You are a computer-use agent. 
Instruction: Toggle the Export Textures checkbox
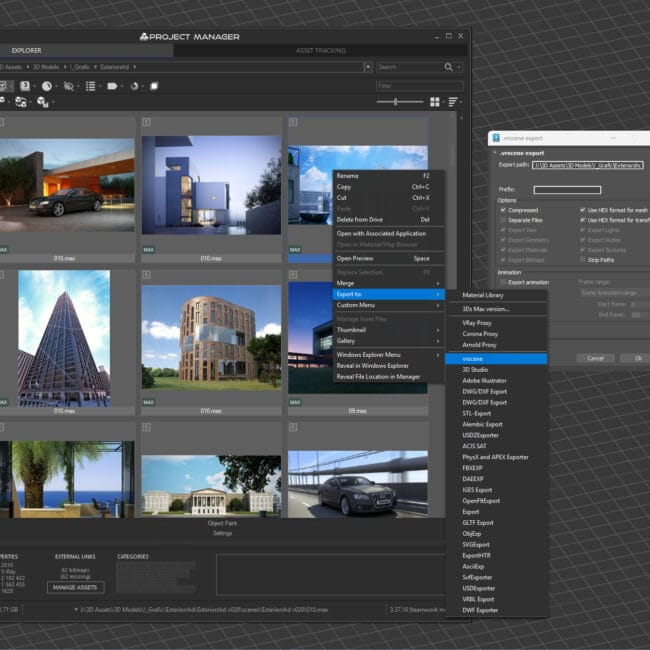point(582,250)
